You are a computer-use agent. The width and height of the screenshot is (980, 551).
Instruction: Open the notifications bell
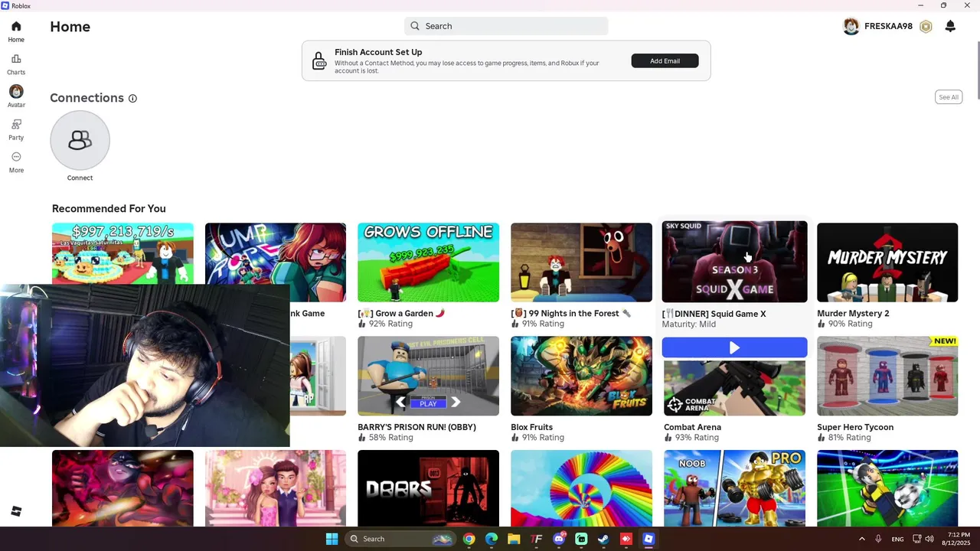950,27
